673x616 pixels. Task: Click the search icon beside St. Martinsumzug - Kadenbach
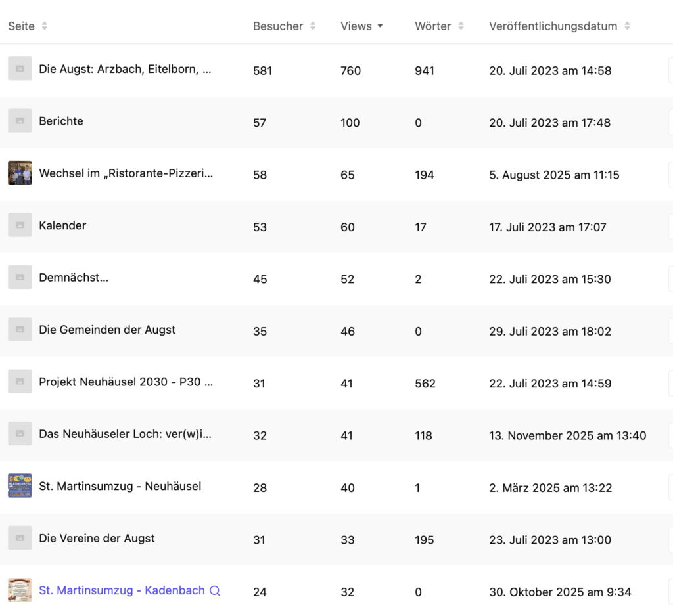[215, 591]
